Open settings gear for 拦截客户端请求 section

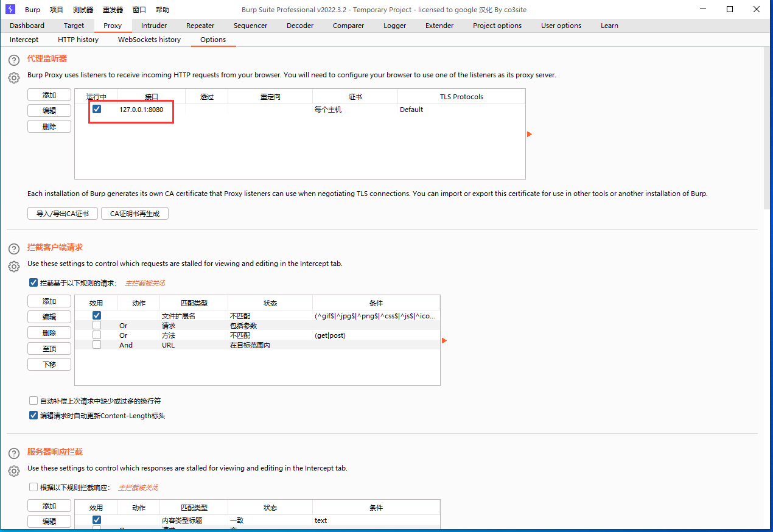pyautogui.click(x=14, y=267)
